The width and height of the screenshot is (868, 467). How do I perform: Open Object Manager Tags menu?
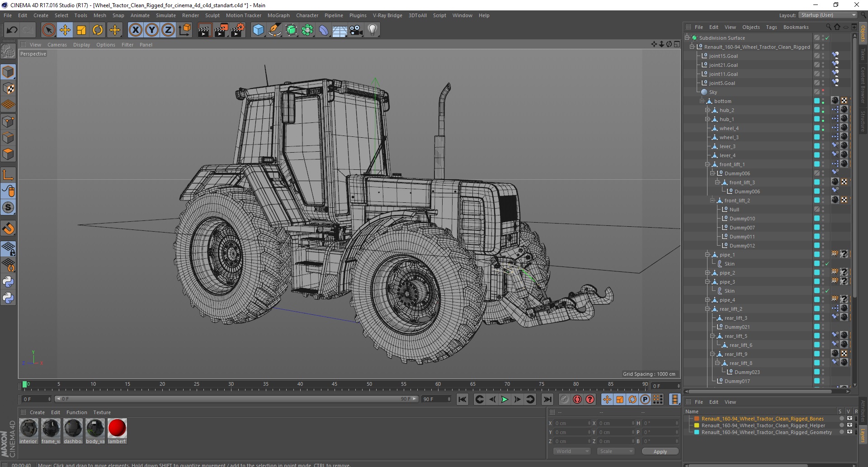coord(771,27)
